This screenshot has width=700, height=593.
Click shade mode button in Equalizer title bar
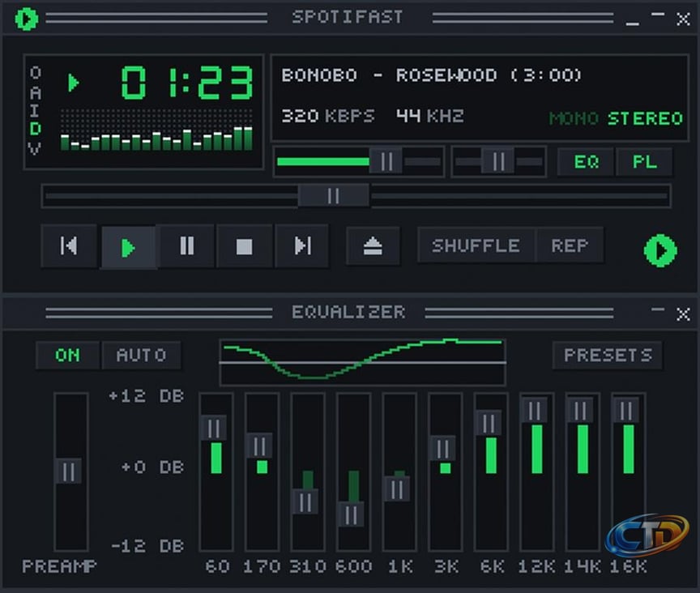pos(658,309)
